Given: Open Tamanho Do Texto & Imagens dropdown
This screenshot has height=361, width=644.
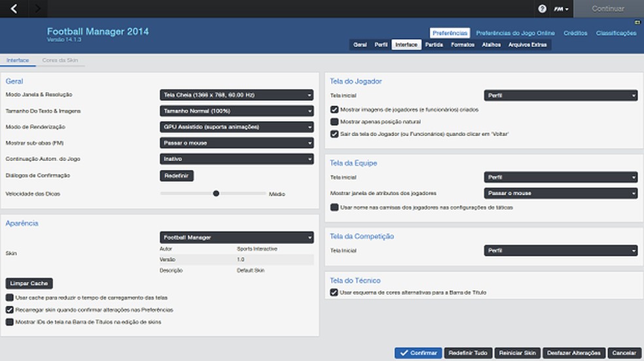Looking at the screenshot, I should tap(236, 111).
